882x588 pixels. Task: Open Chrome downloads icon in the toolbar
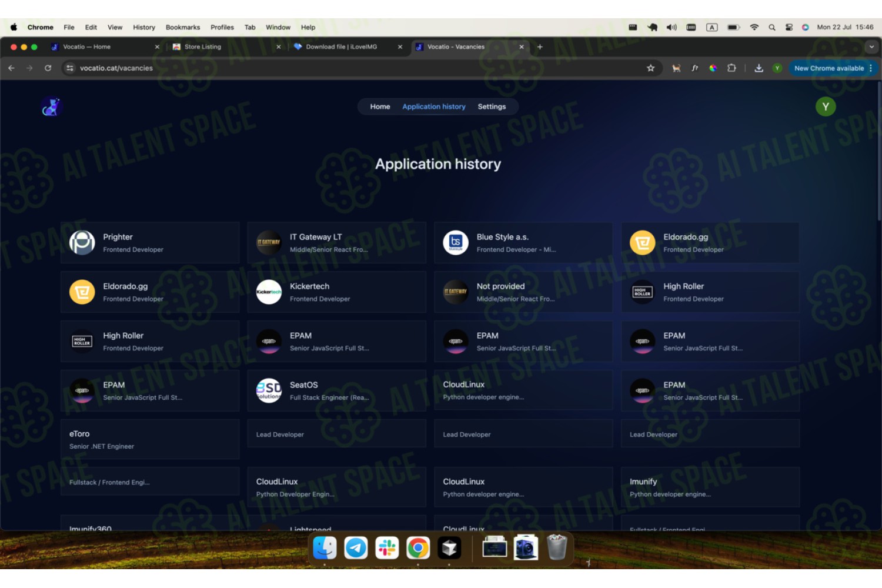click(759, 68)
